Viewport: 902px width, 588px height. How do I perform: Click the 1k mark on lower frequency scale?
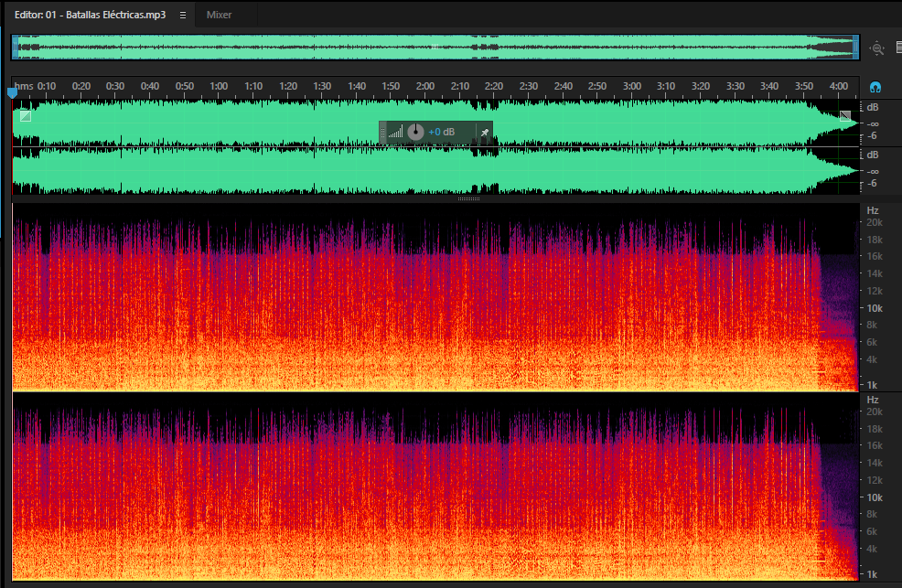[872, 574]
